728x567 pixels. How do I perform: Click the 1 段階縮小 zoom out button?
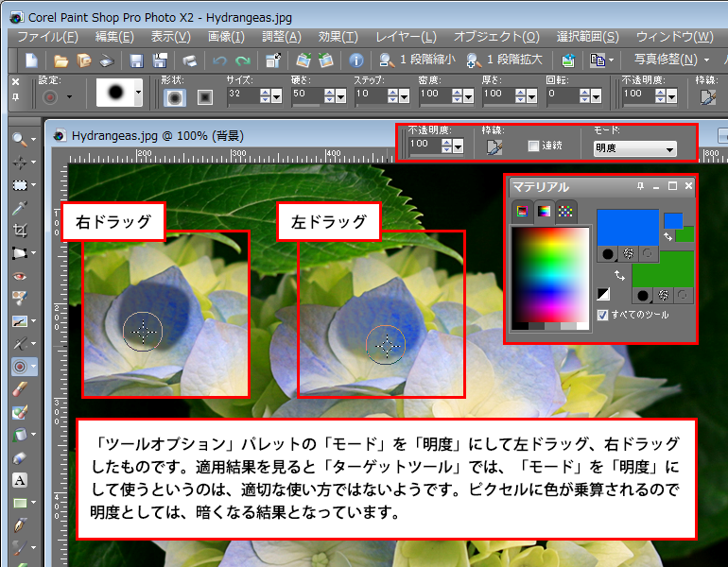click(x=417, y=60)
